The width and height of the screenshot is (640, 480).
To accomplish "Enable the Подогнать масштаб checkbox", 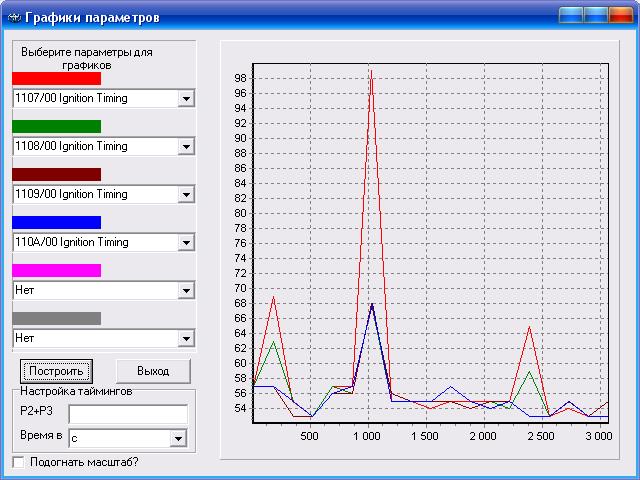I will point(18,462).
